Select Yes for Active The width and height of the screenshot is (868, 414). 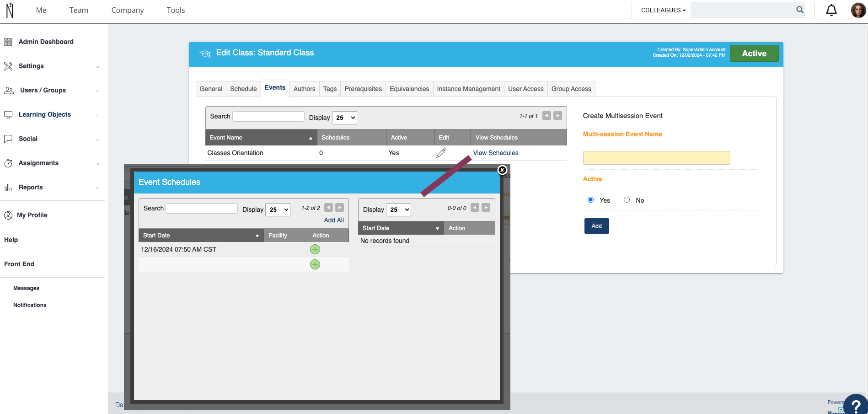(590, 200)
